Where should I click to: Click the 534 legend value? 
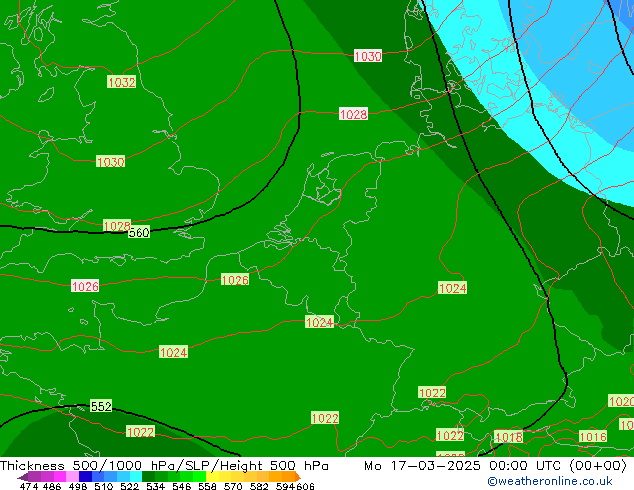(156, 486)
